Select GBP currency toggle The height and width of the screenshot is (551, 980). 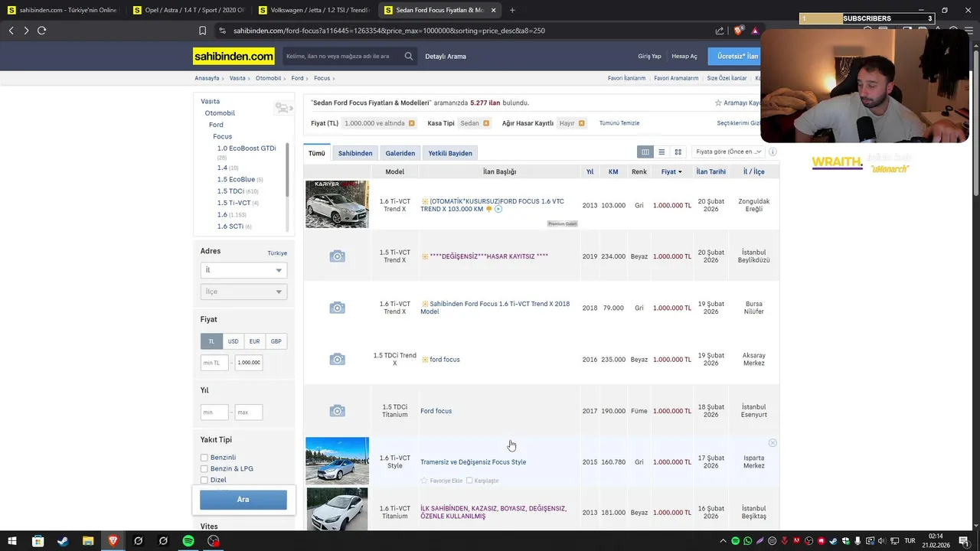tap(276, 341)
